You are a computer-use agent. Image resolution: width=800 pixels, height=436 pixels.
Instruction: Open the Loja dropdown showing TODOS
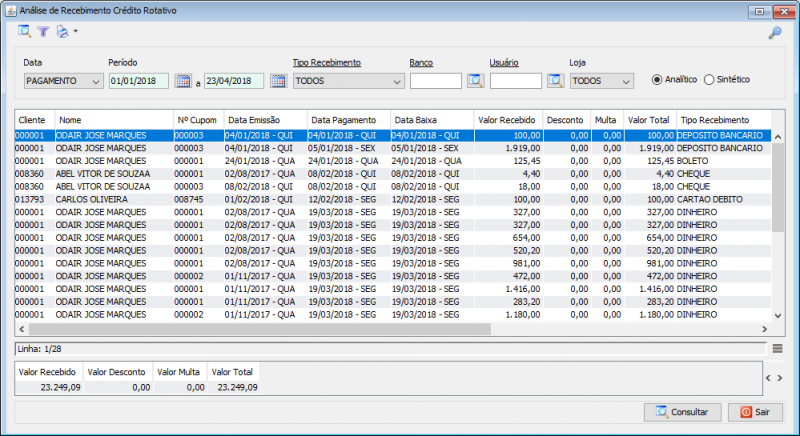tap(602, 81)
